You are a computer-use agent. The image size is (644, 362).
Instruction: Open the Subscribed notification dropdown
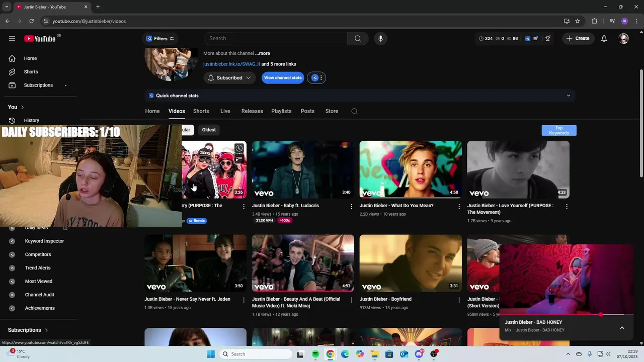(229, 78)
